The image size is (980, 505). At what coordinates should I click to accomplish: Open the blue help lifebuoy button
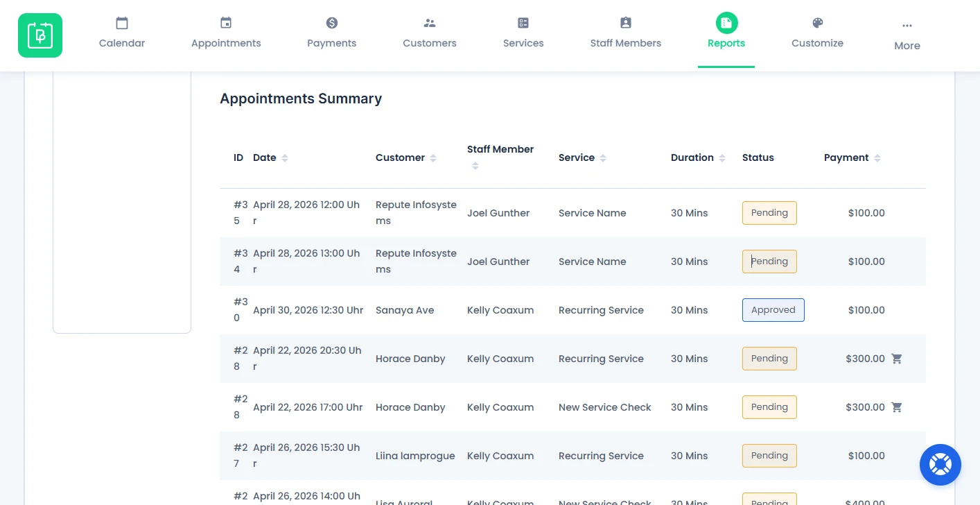coord(940,465)
